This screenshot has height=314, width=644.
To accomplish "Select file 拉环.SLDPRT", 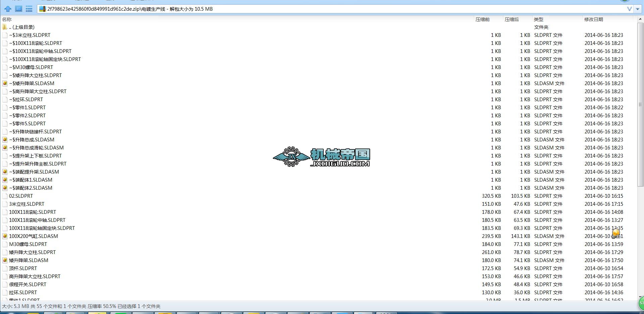I will click(x=23, y=293).
